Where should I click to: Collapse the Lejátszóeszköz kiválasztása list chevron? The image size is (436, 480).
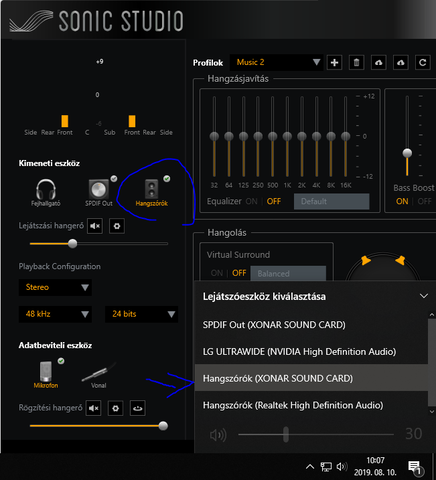(424, 296)
